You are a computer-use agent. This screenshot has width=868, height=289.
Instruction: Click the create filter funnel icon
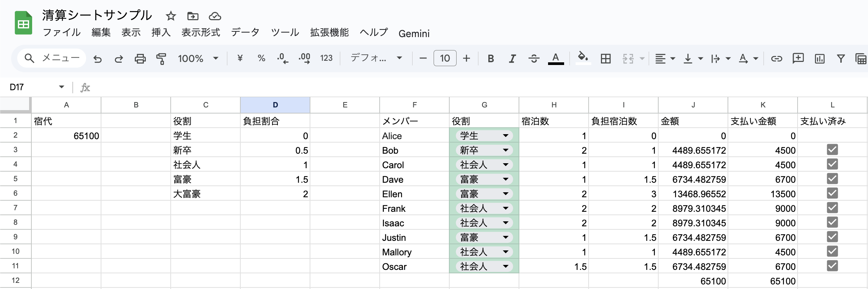tap(840, 58)
